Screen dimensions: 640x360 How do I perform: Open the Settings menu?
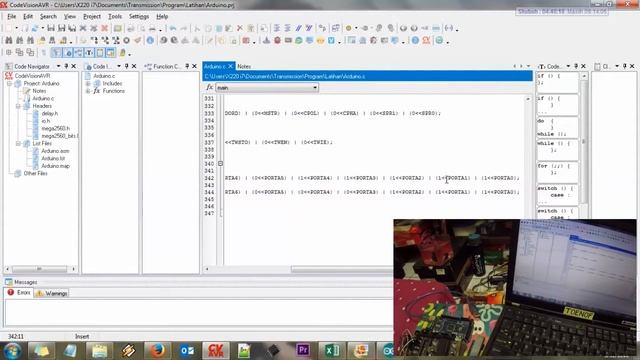(139, 16)
